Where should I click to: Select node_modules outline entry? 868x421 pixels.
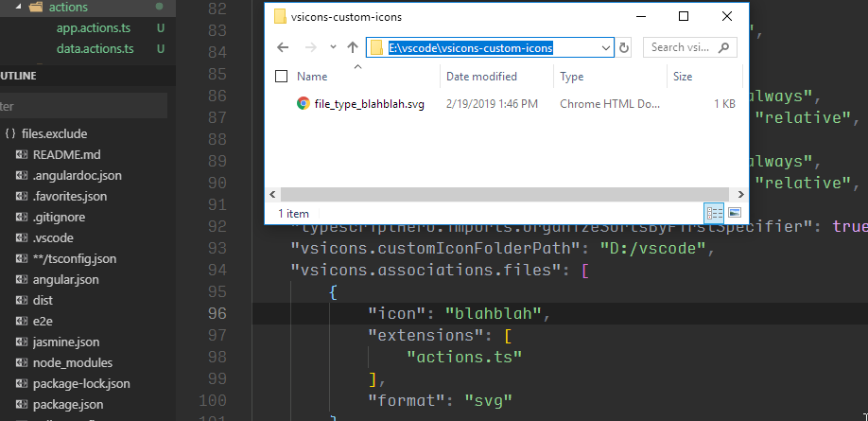(73, 363)
